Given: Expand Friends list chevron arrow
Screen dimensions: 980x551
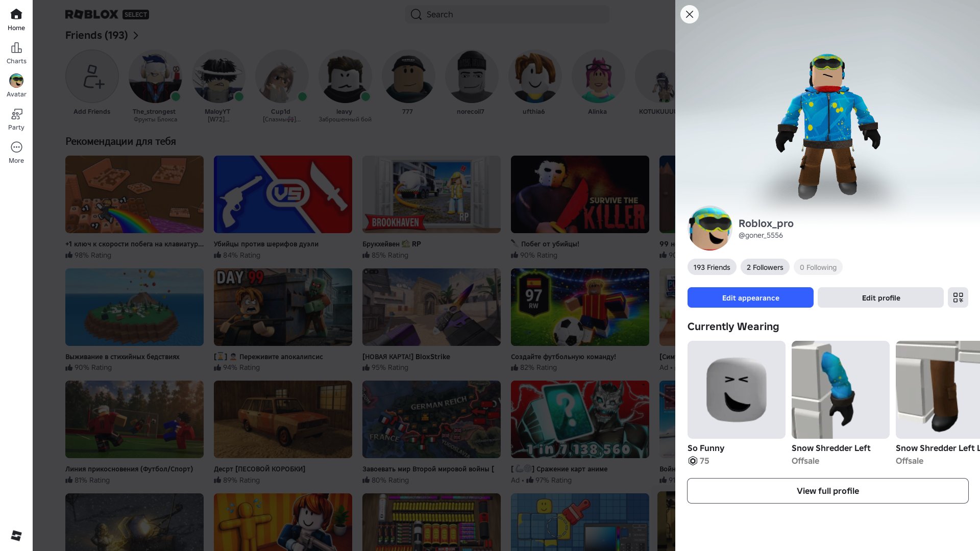Looking at the screenshot, I should 136,35.
